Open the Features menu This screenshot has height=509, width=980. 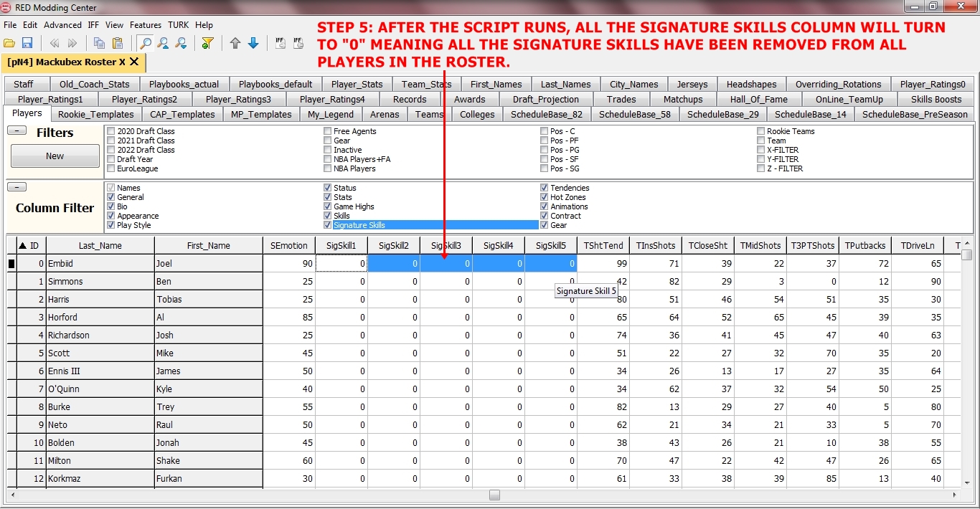click(145, 25)
